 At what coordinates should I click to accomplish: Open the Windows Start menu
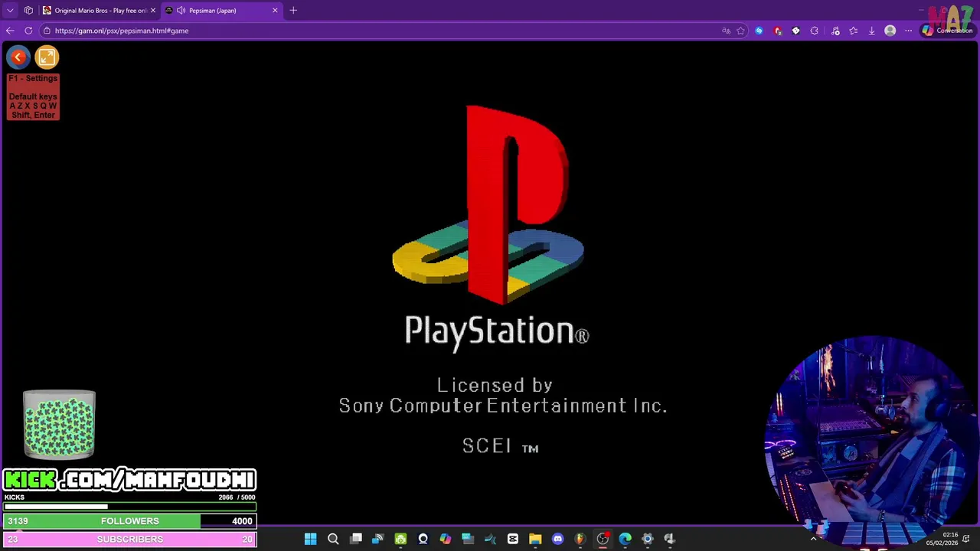pyautogui.click(x=310, y=540)
